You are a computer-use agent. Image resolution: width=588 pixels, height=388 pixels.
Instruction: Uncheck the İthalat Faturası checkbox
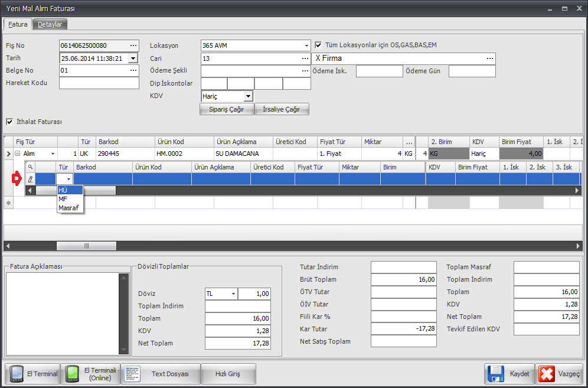(x=9, y=122)
